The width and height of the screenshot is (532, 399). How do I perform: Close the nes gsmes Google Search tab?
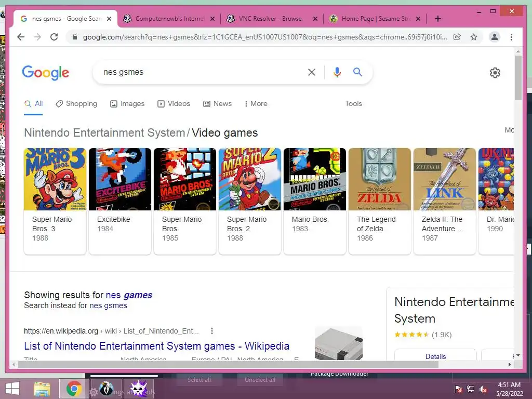click(109, 19)
